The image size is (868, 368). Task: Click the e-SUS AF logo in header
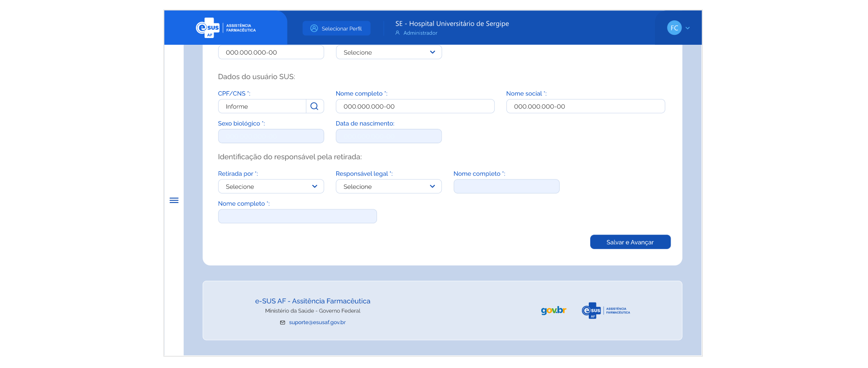[x=225, y=28]
